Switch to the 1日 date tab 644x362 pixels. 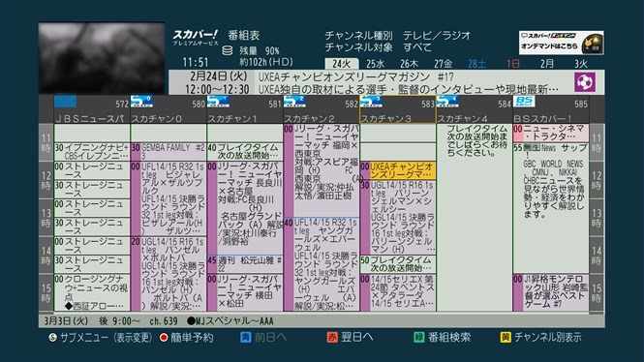(x=512, y=64)
